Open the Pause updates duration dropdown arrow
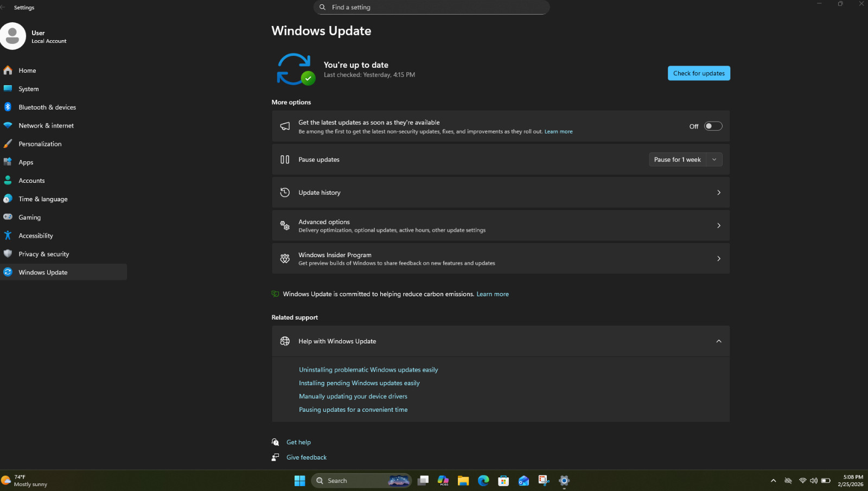This screenshot has height=491, width=868. click(x=714, y=160)
